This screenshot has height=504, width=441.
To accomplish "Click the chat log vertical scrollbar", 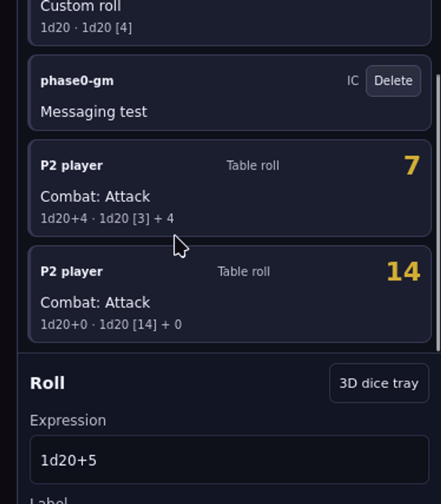I will tap(438, 212).
